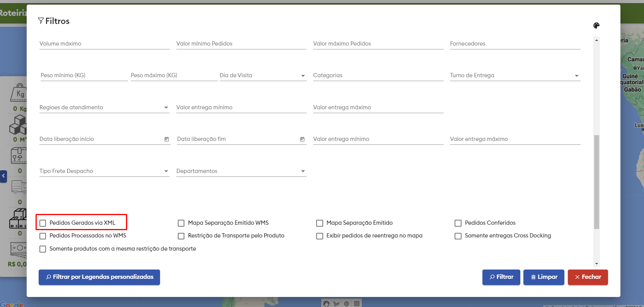This screenshot has width=644, height=307.
Task: Click the stacked cubes volume icon
Action: click(x=18, y=125)
